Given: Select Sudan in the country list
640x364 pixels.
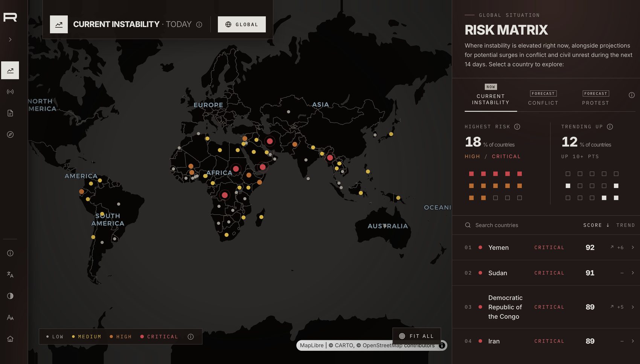Looking at the screenshot, I should click(x=546, y=273).
